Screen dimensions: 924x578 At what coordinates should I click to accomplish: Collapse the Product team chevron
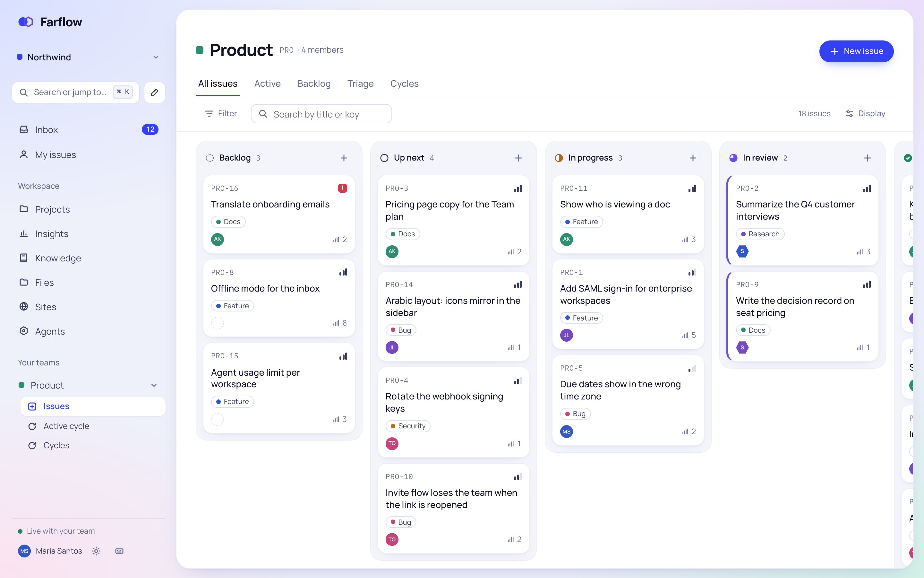(154, 385)
